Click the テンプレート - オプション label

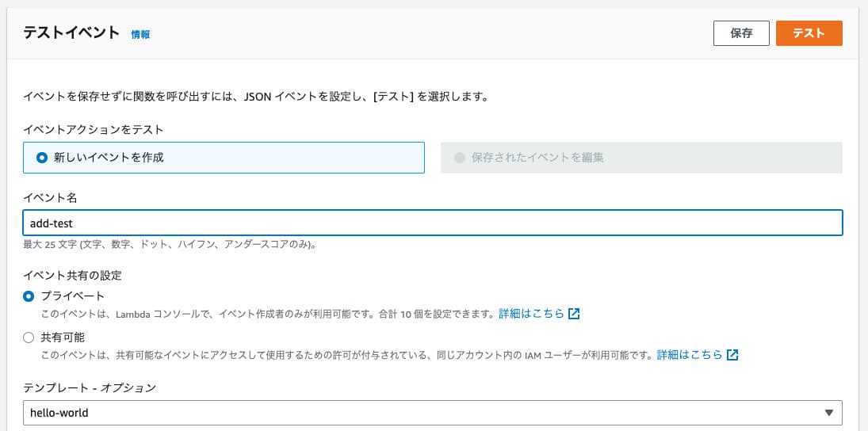pyautogui.click(x=90, y=388)
